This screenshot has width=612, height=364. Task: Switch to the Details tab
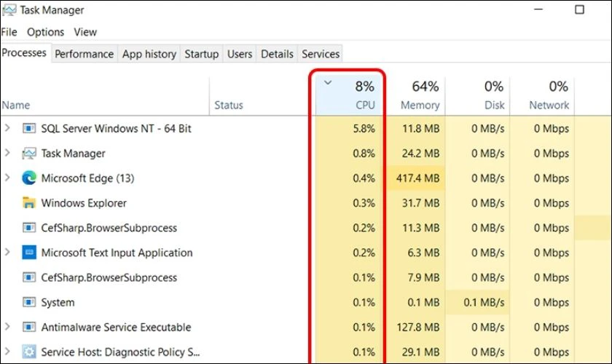(277, 54)
